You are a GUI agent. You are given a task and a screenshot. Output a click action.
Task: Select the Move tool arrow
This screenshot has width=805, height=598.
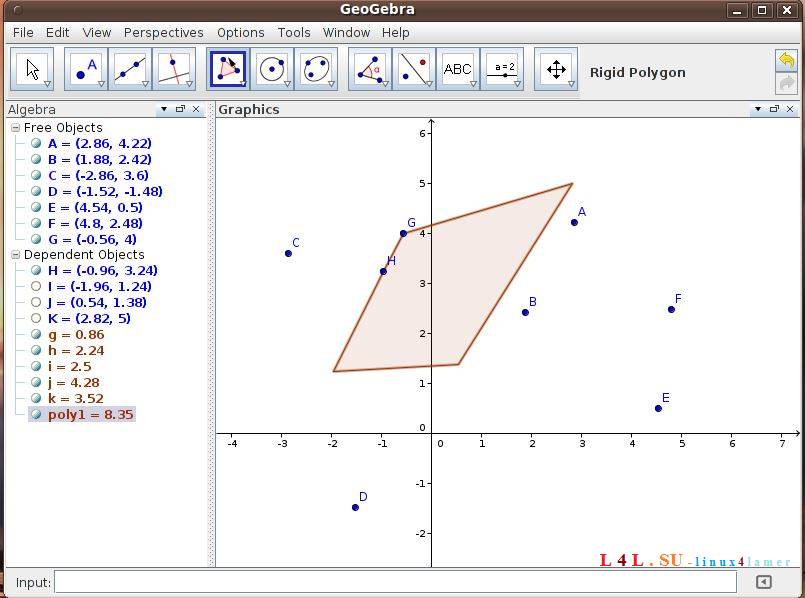tap(31, 68)
